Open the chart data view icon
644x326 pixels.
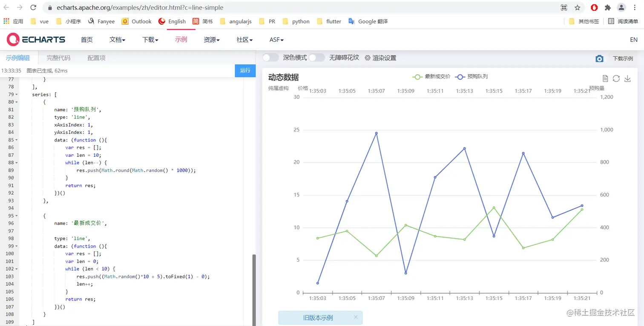[x=605, y=78]
